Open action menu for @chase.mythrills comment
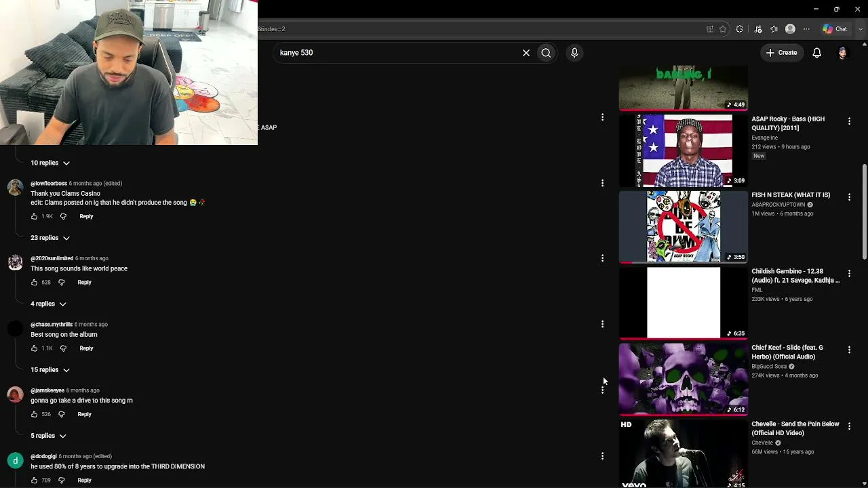This screenshot has height=488, width=868. 602,324
